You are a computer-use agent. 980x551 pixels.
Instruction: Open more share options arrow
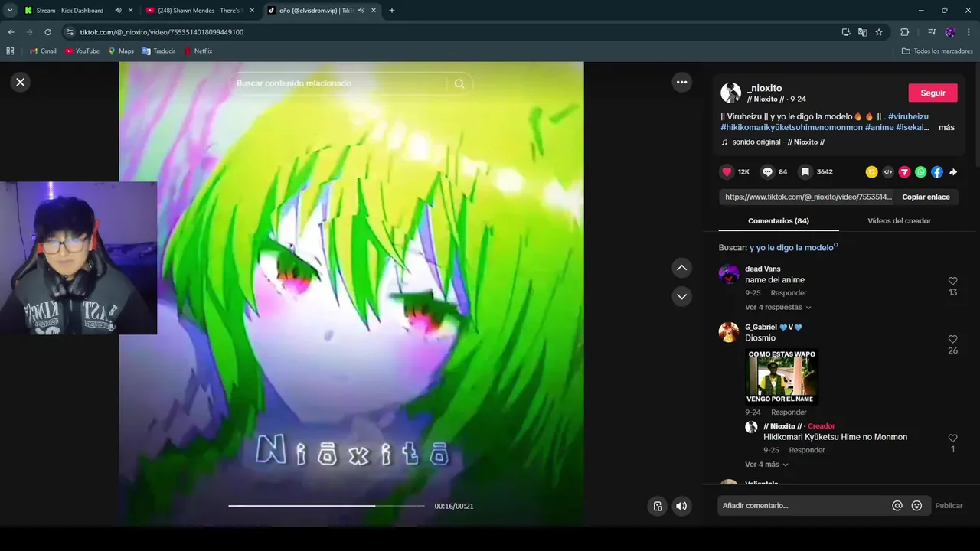[953, 172]
